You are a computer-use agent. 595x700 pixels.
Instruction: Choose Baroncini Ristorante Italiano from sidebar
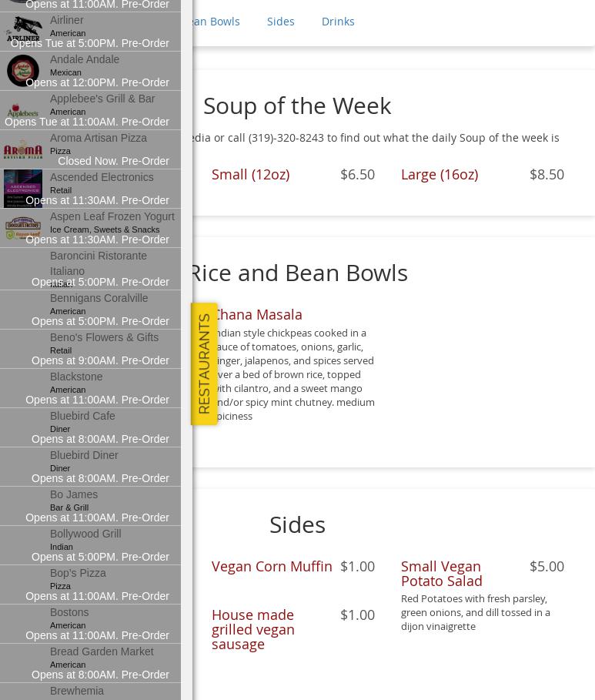coord(98,263)
